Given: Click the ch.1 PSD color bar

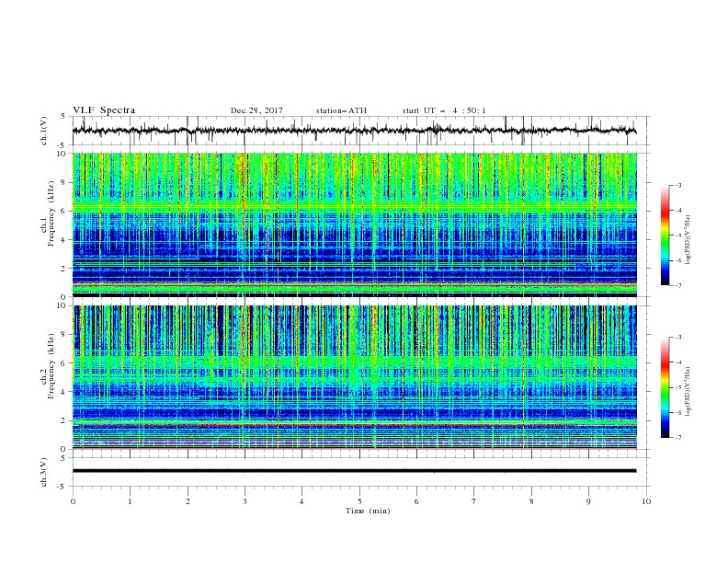Looking at the screenshot, I should coord(665,236).
